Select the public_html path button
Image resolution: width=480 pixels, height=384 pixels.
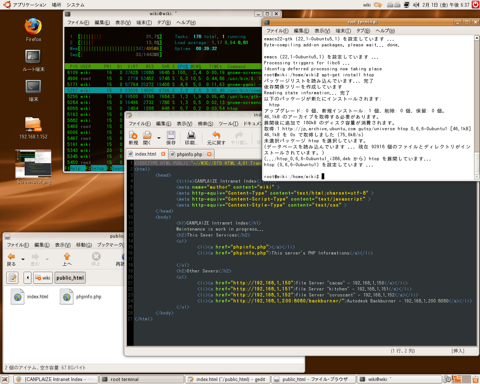[70, 277]
